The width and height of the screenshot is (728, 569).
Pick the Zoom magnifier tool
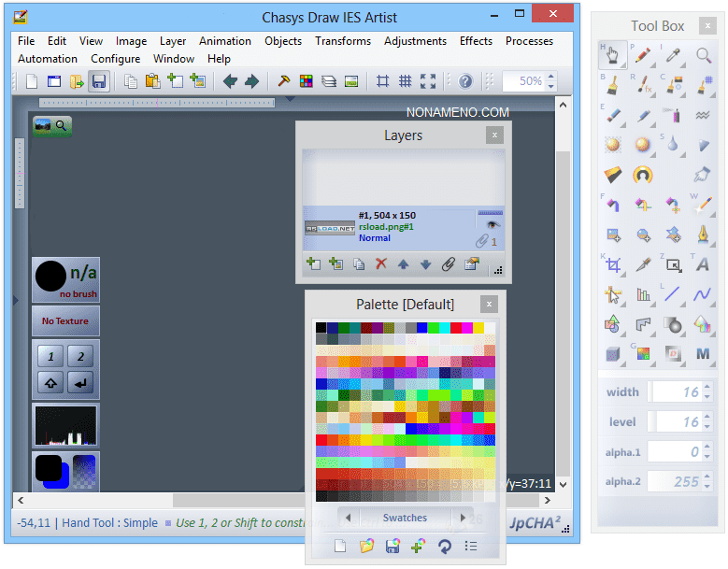(x=703, y=56)
